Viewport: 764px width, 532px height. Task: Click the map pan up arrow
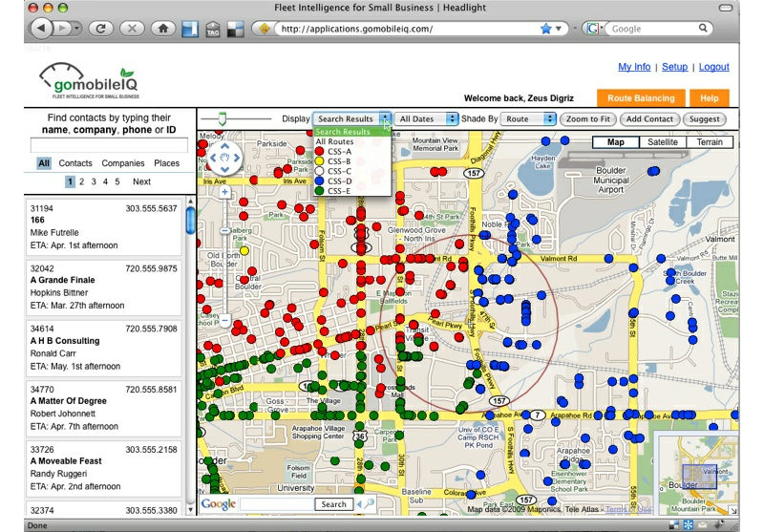pos(223,144)
